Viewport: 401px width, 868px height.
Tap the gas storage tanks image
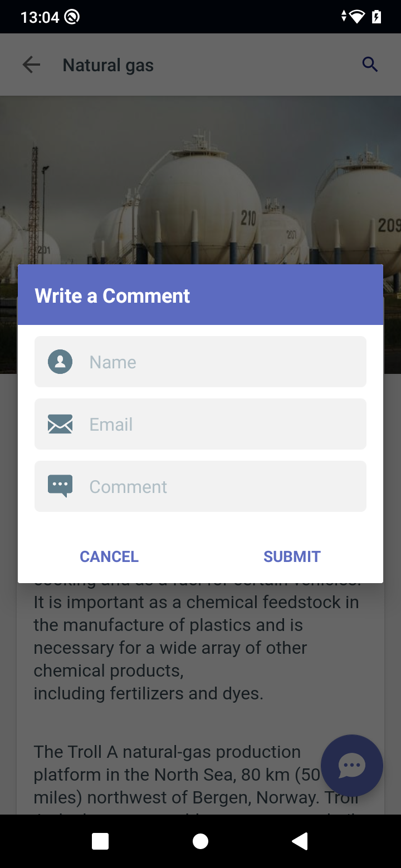[200, 184]
